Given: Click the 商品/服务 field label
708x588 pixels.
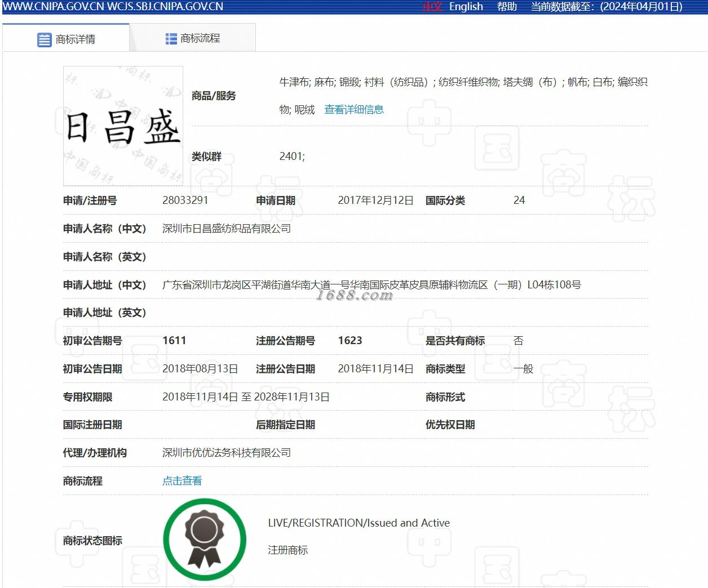Looking at the screenshot, I should tap(214, 95).
